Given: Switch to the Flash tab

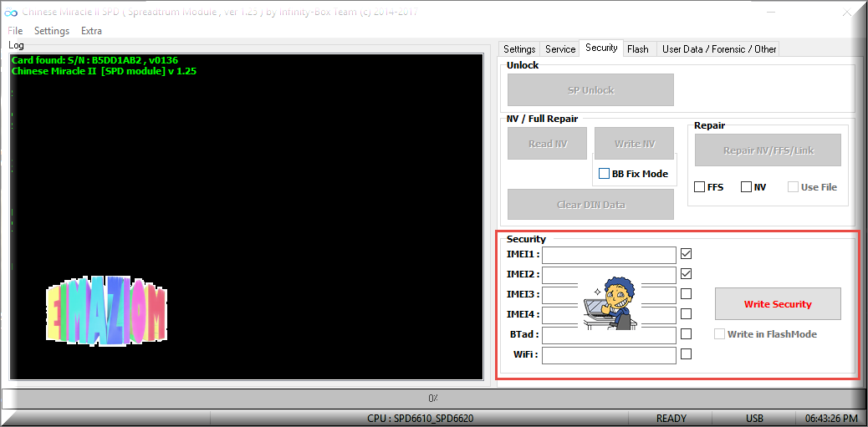Looking at the screenshot, I should (x=638, y=49).
